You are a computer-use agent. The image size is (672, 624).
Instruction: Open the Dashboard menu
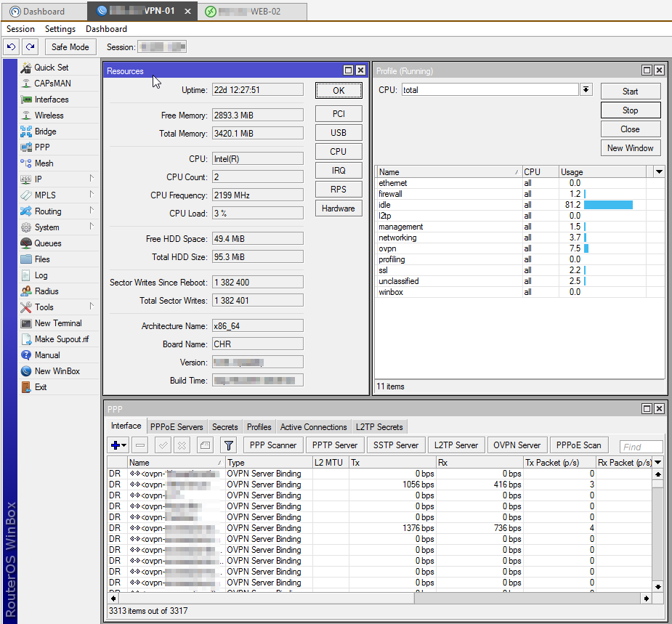click(106, 29)
